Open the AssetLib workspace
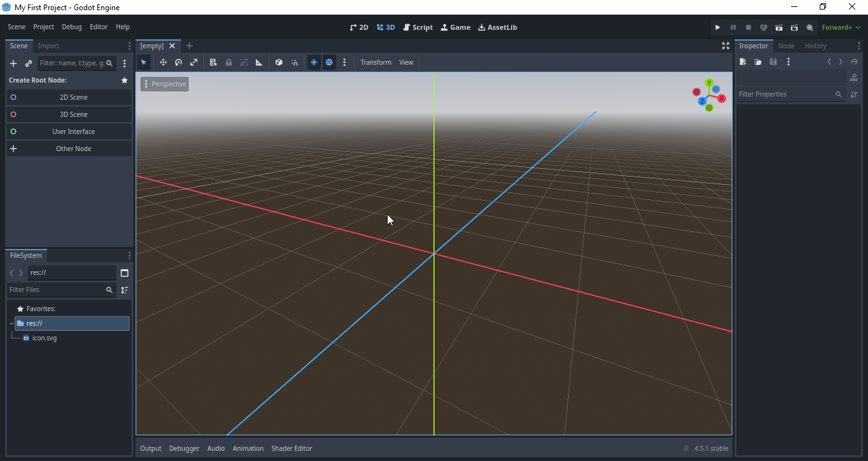The width and height of the screenshot is (868, 461). tap(498, 27)
